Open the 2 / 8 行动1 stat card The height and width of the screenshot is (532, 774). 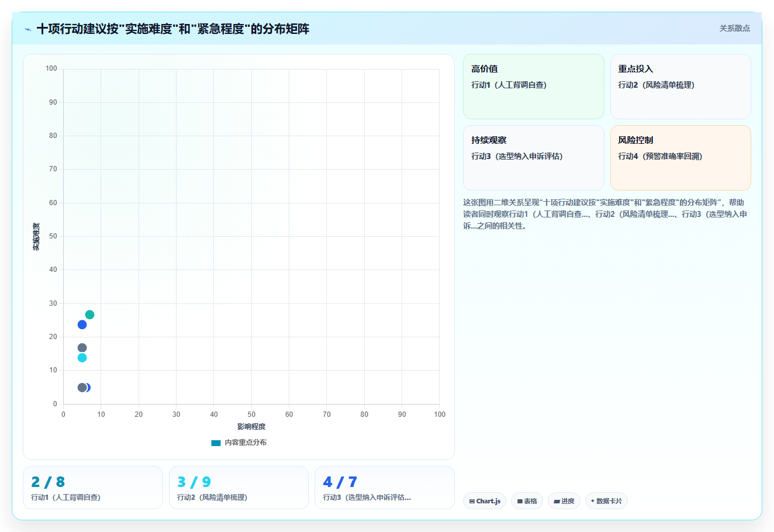coord(93,488)
